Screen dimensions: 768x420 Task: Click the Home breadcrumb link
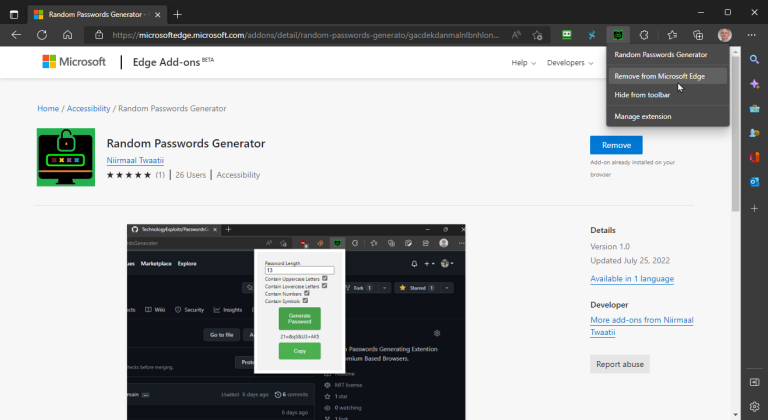pyautogui.click(x=48, y=108)
